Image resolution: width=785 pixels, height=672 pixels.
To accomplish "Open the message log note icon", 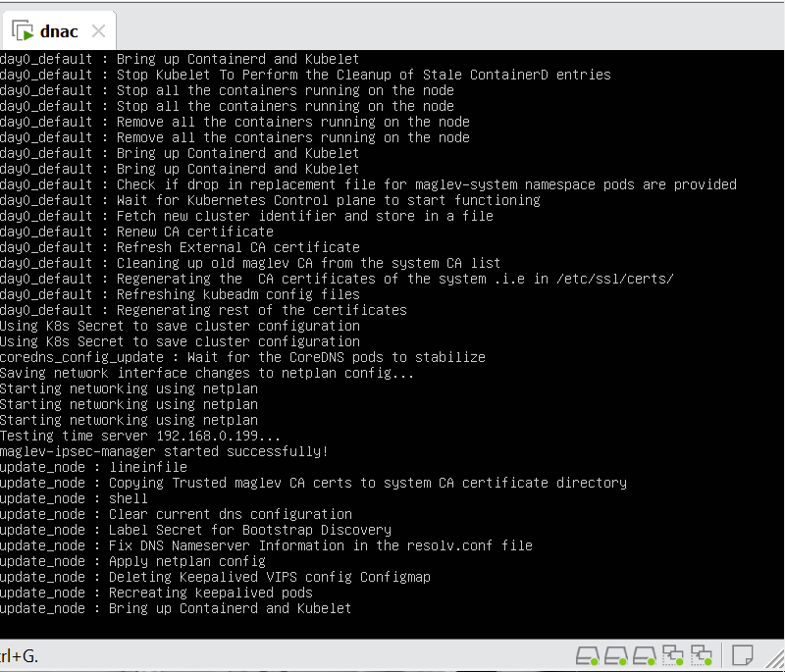I will click(x=743, y=654).
